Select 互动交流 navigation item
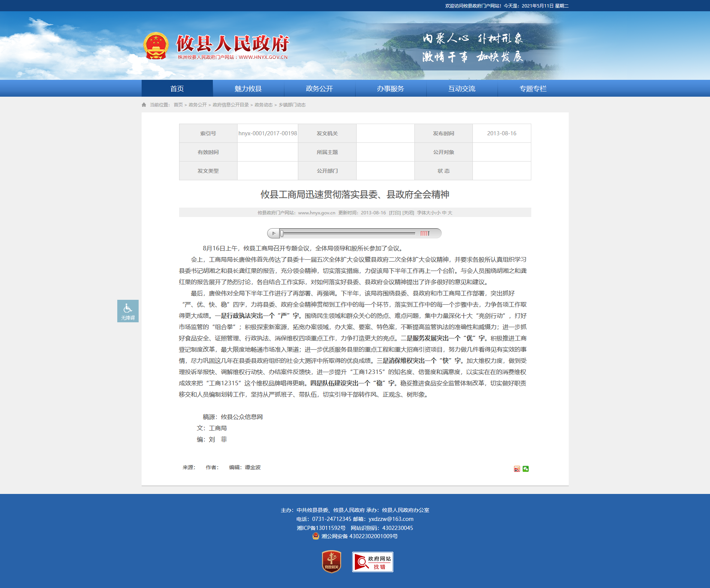 [462, 88]
